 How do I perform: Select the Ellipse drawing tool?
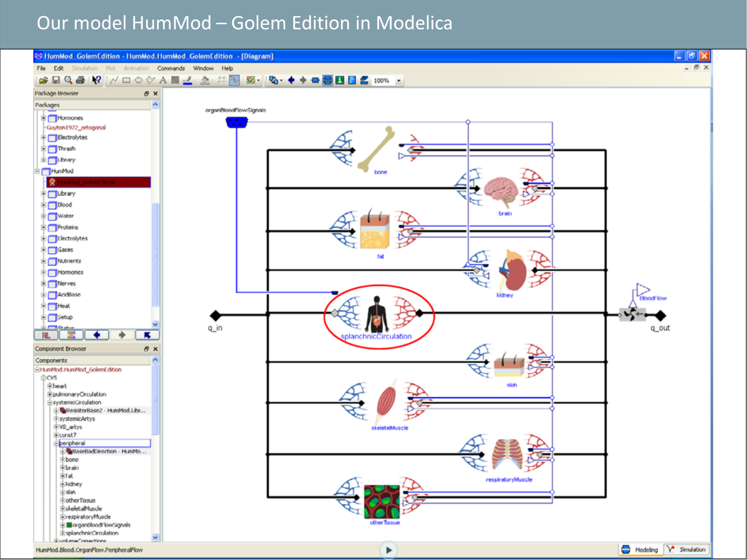tap(138, 80)
